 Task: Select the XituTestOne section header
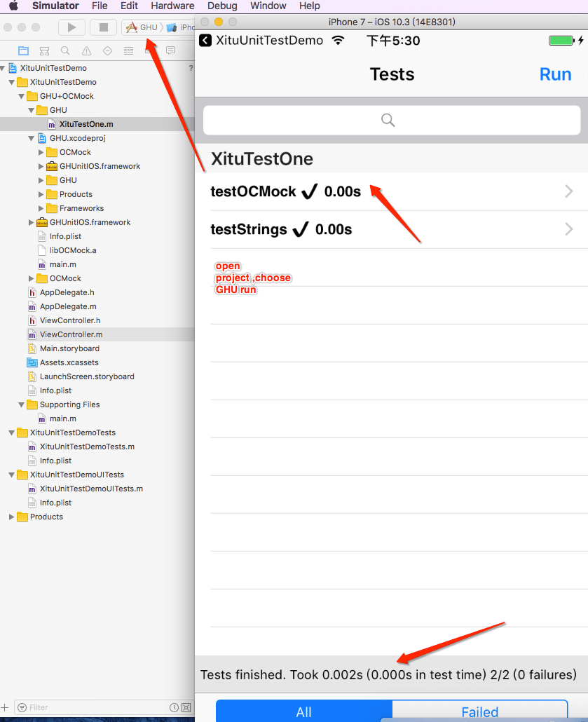(x=262, y=159)
